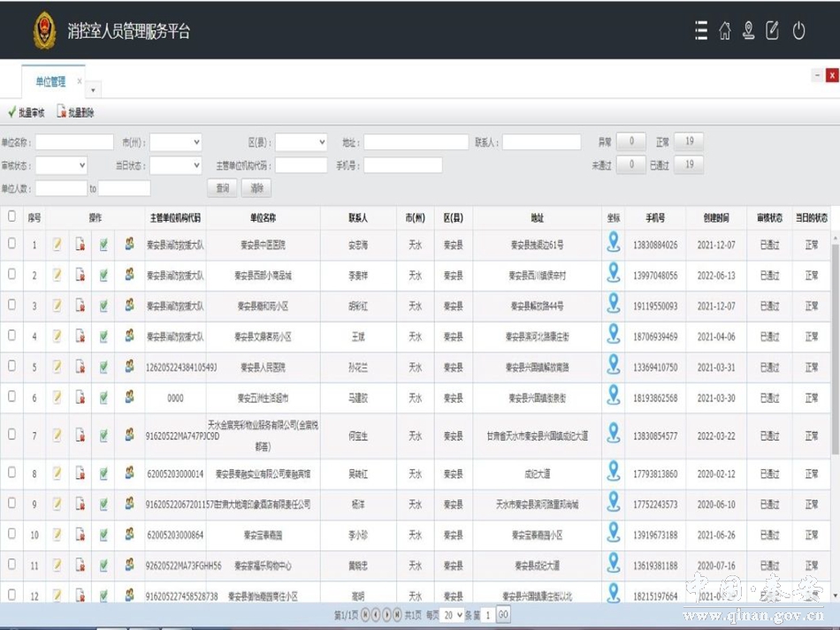Toggle the select-all checkbox in table header
Viewport: 840px width, 630px height.
11,216
